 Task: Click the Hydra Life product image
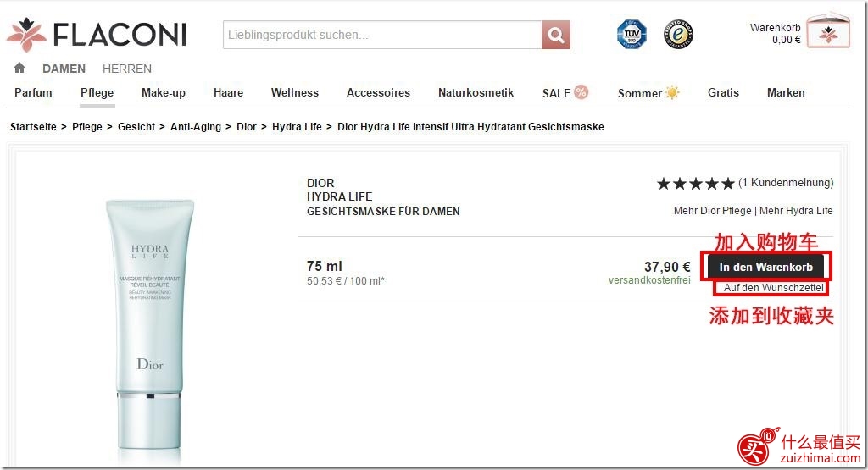[149, 330]
